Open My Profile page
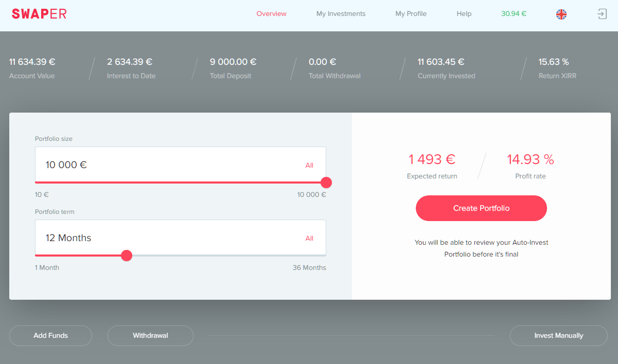This screenshot has width=618, height=364. [x=411, y=14]
